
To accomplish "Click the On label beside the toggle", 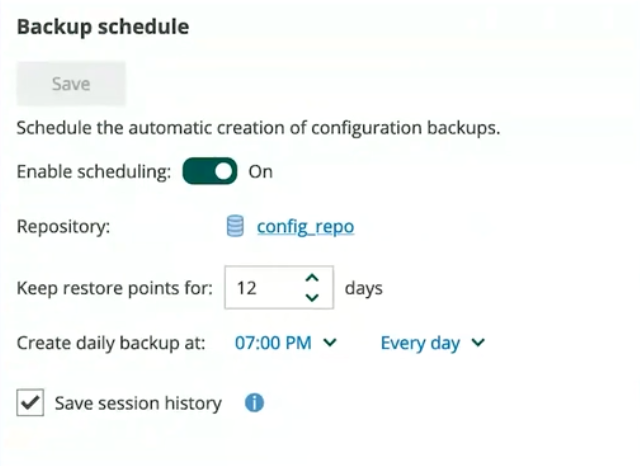I will pos(260,172).
